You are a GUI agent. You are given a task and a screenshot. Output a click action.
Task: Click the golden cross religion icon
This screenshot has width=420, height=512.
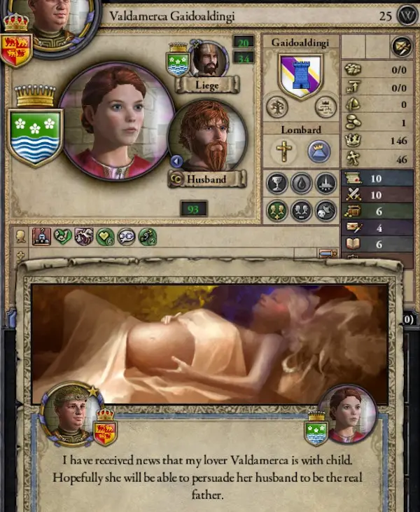284,151
